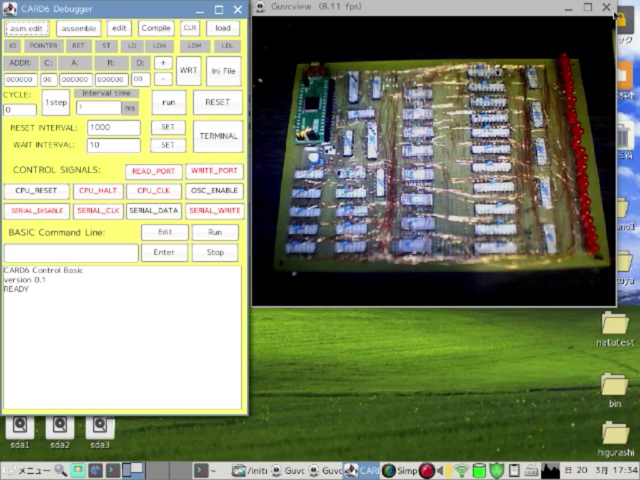Click the 1step button

click(56, 102)
